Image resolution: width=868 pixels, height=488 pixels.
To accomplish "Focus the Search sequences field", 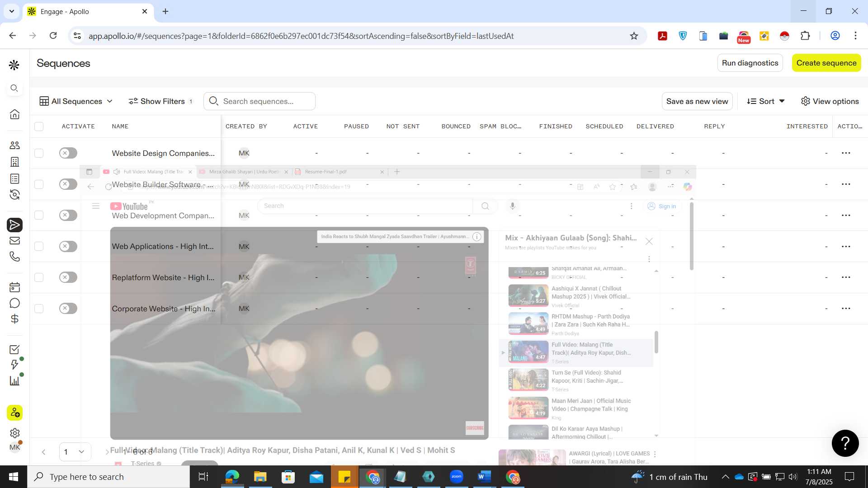I will [259, 101].
